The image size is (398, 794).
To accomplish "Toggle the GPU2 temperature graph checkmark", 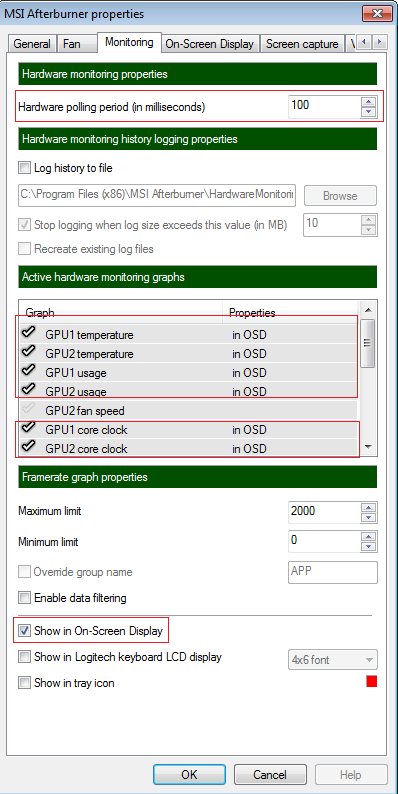I will [x=29, y=352].
